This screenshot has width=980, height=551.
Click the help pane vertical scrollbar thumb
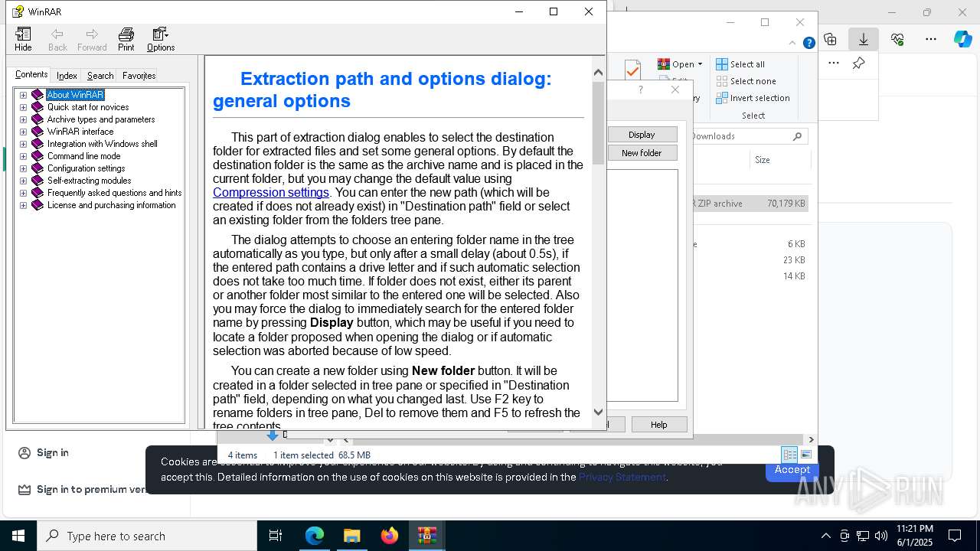pos(598,123)
